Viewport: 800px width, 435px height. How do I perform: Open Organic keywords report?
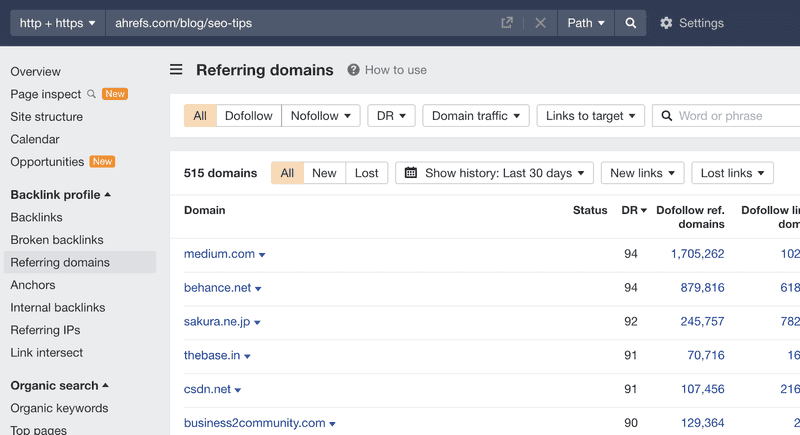pos(59,408)
